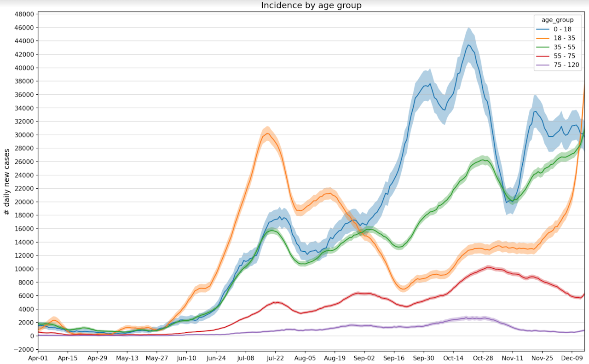Click the '12000' y-axis tick label
The width and height of the screenshot is (589, 364).
(x=24, y=255)
